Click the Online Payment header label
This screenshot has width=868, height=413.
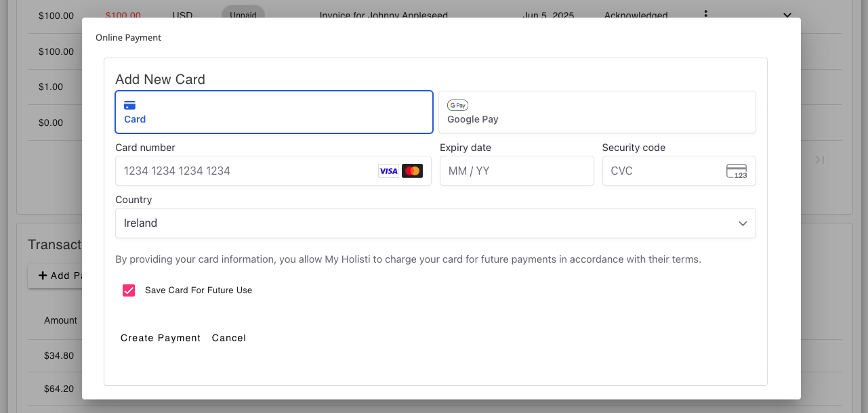click(x=128, y=37)
